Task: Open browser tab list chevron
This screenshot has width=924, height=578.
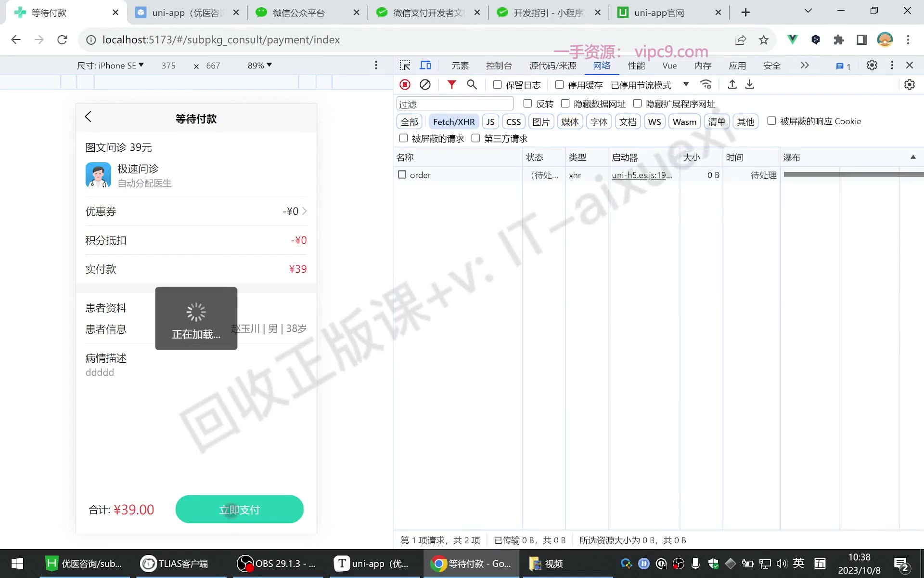Action: [808, 11]
